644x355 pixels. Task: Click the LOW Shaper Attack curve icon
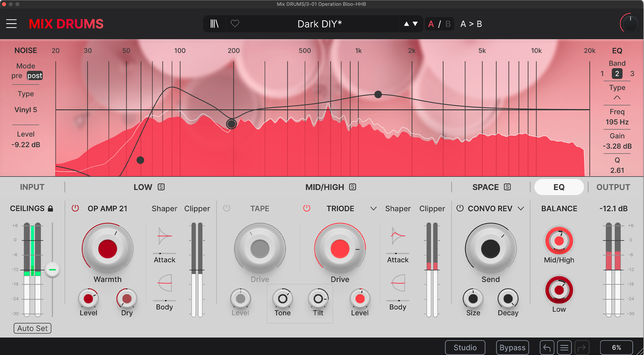(x=164, y=236)
